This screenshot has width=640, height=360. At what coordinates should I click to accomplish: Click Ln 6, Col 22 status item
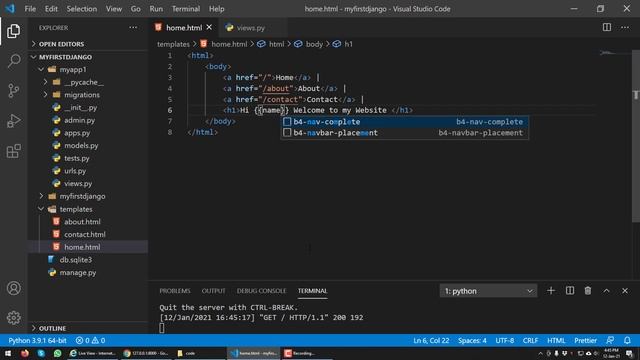point(431,340)
